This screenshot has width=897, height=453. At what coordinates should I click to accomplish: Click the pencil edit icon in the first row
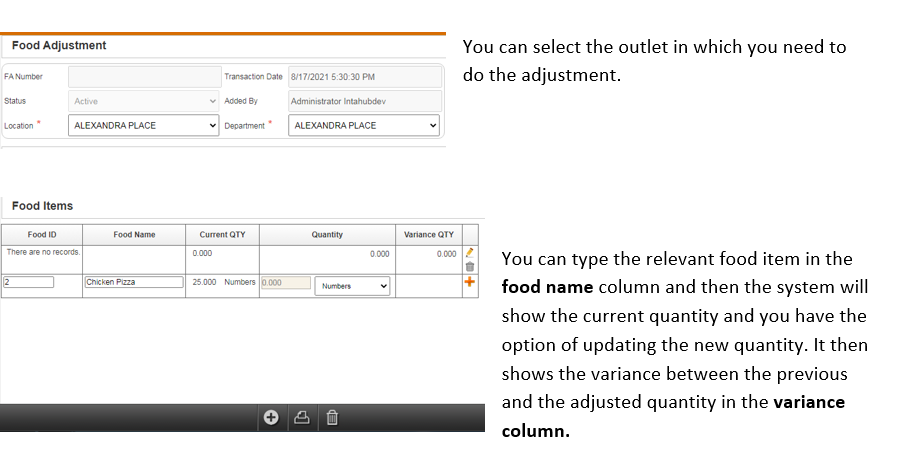click(469, 254)
